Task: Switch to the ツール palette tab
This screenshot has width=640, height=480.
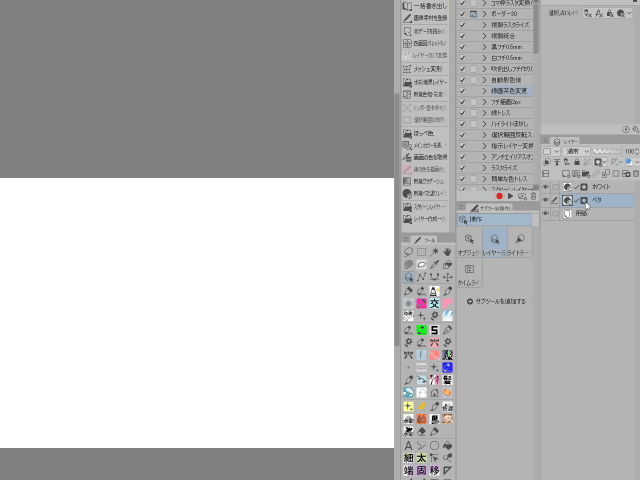Action: [424, 240]
